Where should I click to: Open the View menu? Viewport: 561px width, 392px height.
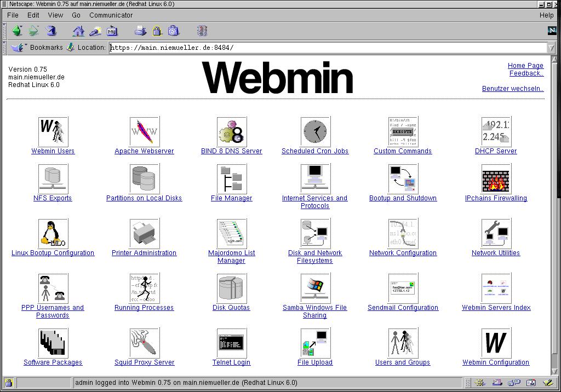coord(55,15)
